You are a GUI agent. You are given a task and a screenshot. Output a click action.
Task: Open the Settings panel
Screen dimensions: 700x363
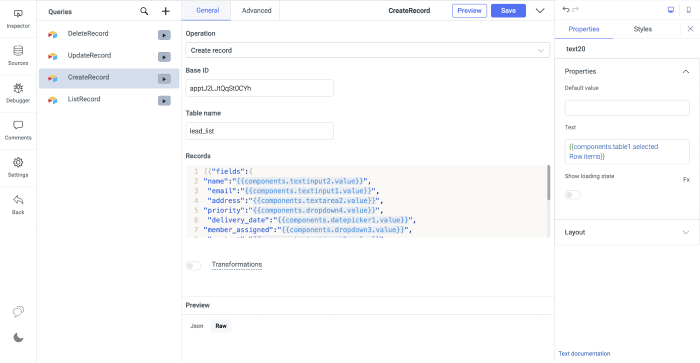18,167
